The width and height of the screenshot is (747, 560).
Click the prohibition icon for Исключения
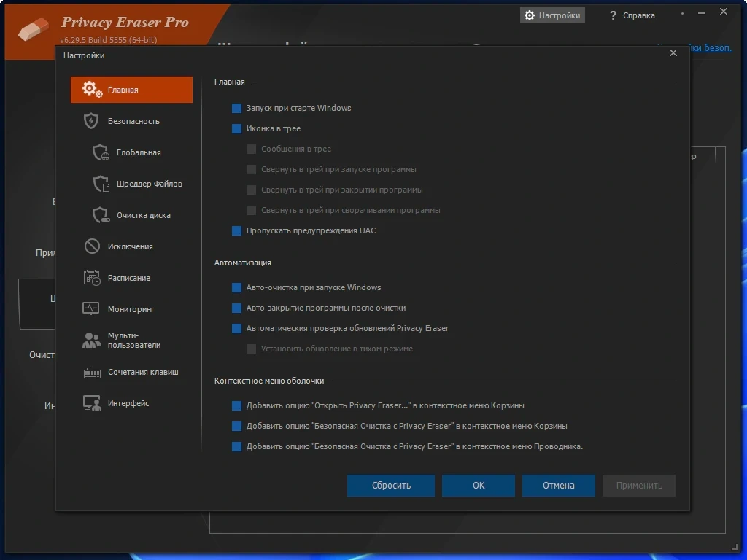pyautogui.click(x=92, y=246)
